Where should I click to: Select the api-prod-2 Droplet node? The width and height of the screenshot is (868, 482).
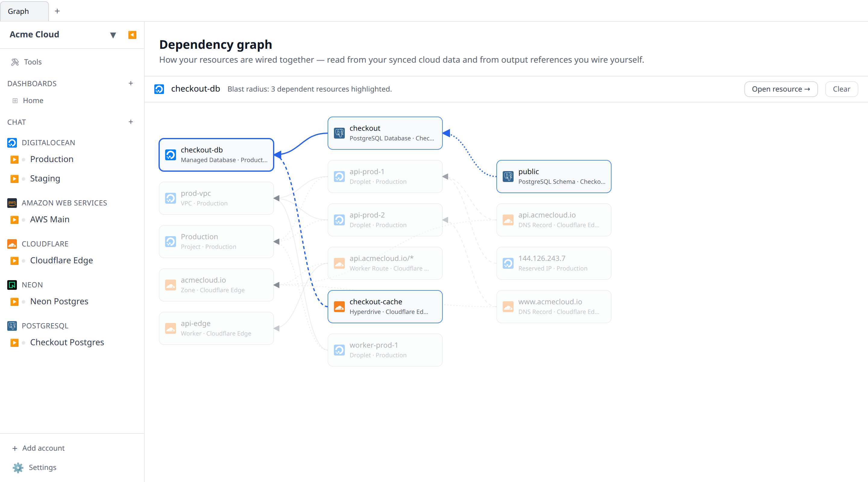pos(385,220)
